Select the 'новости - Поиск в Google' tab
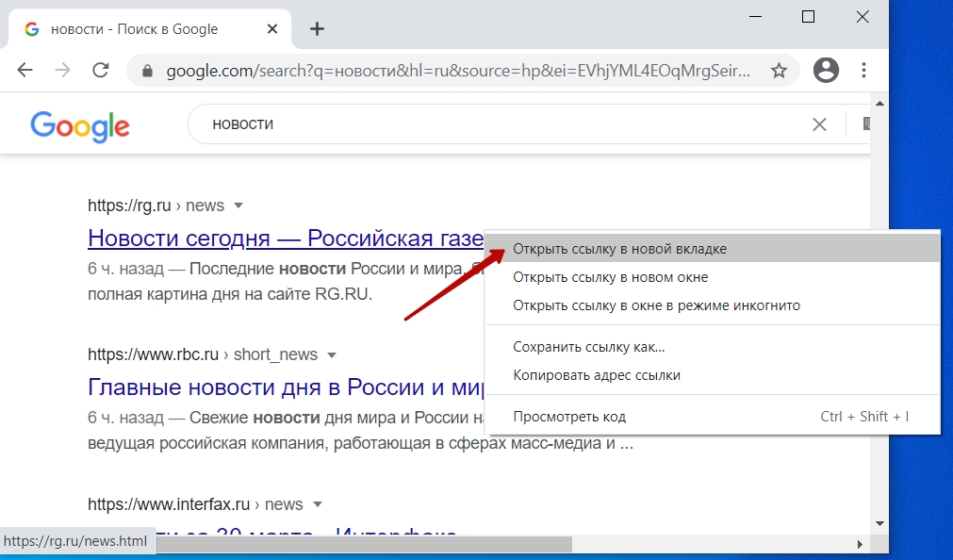 150,28
